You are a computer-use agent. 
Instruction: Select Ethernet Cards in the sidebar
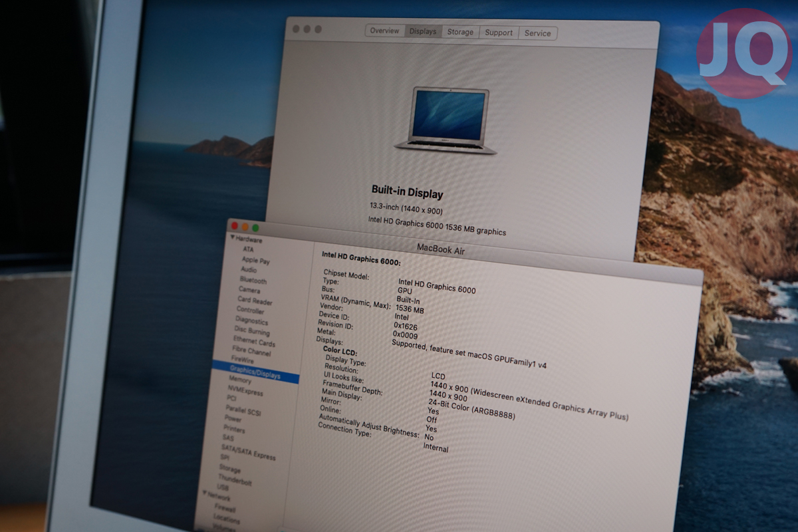[254, 342]
